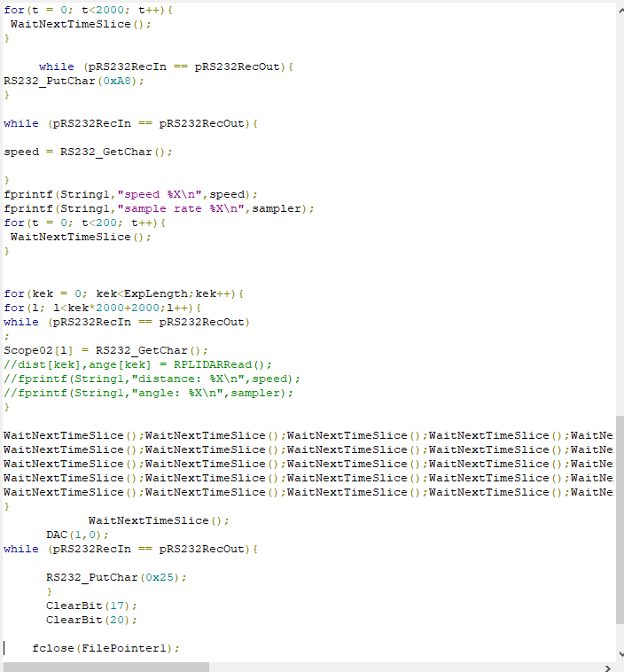
Task: Click the fprintf "speed %X\n" line
Action: tap(131, 194)
